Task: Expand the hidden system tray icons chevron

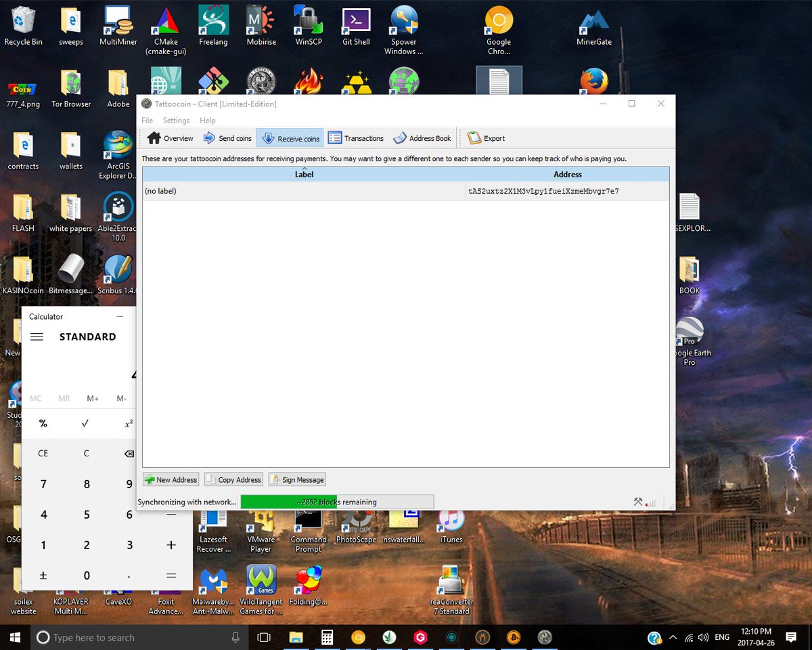Action: click(673, 637)
